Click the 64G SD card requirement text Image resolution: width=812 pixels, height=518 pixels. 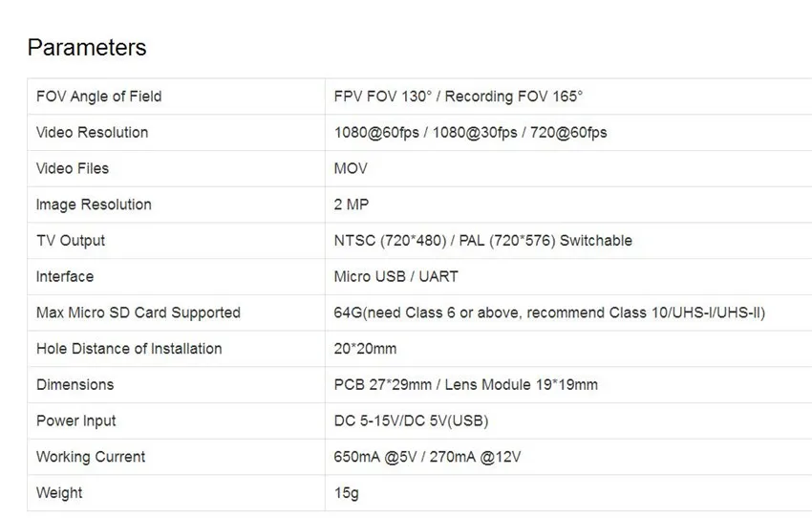click(549, 313)
